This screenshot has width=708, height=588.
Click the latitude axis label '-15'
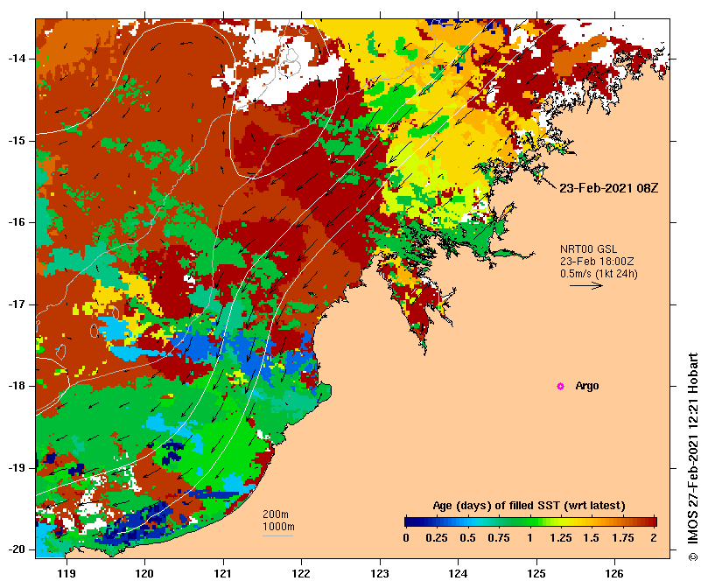[x=17, y=141]
